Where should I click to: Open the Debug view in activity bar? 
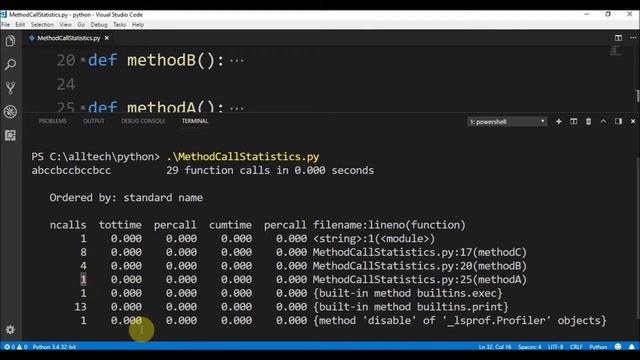coord(11,111)
